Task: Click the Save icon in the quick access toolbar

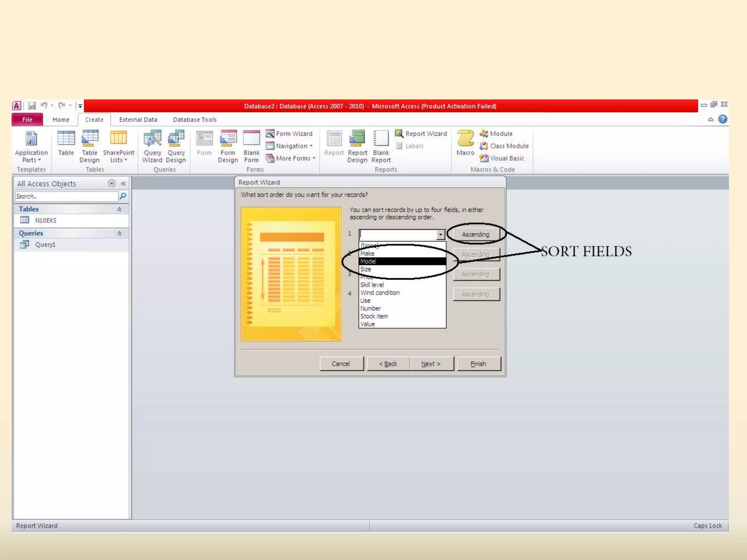Action: [x=32, y=106]
